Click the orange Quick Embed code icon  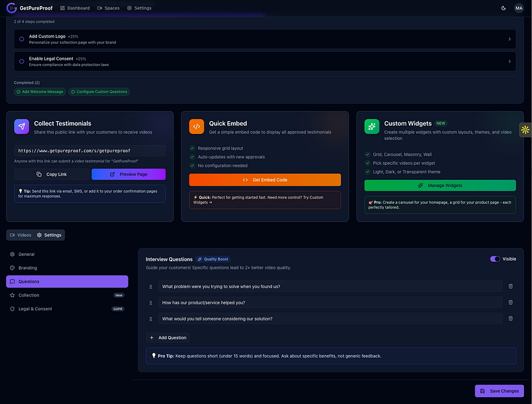196,127
